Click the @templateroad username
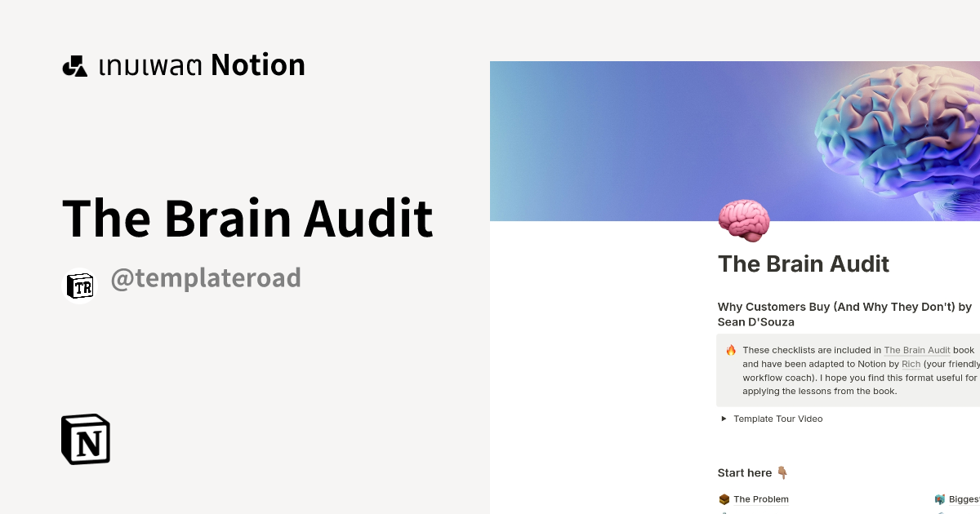The width and height of the screenshot is (980, 514). click(x=206, y=278)
